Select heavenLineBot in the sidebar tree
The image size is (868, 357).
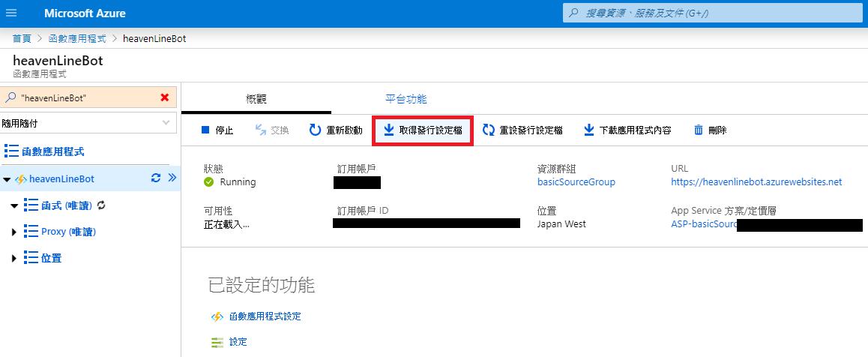tap(61, 178)
